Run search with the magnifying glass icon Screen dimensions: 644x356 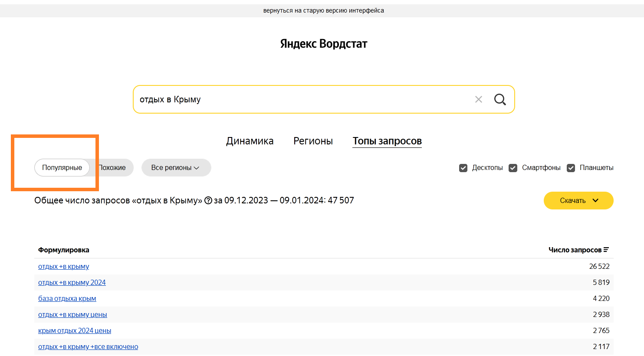pyautogui.click(x=500, y=99)
